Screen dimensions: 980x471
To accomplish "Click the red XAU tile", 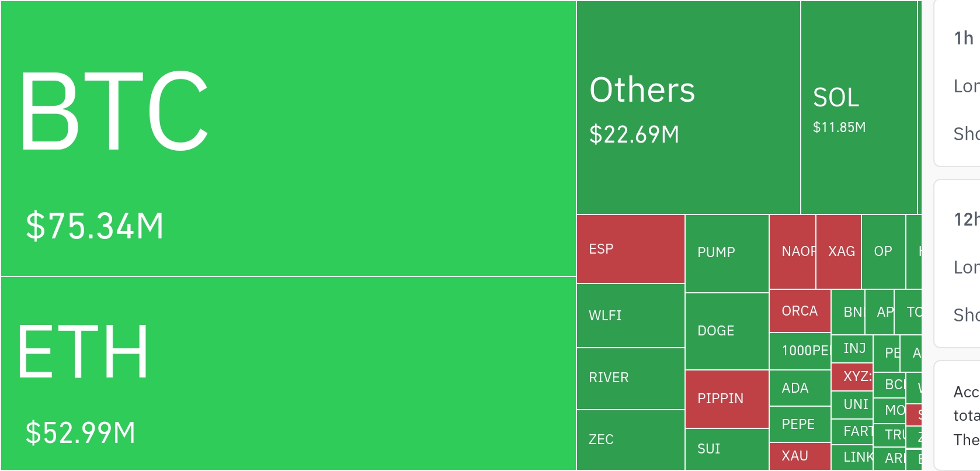I will pos(800,456).
